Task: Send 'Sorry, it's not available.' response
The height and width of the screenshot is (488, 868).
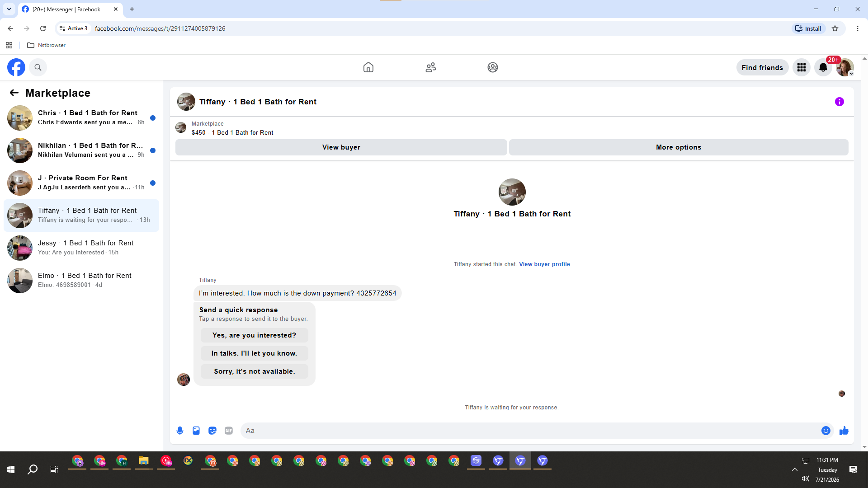Action: click(255, 371)
